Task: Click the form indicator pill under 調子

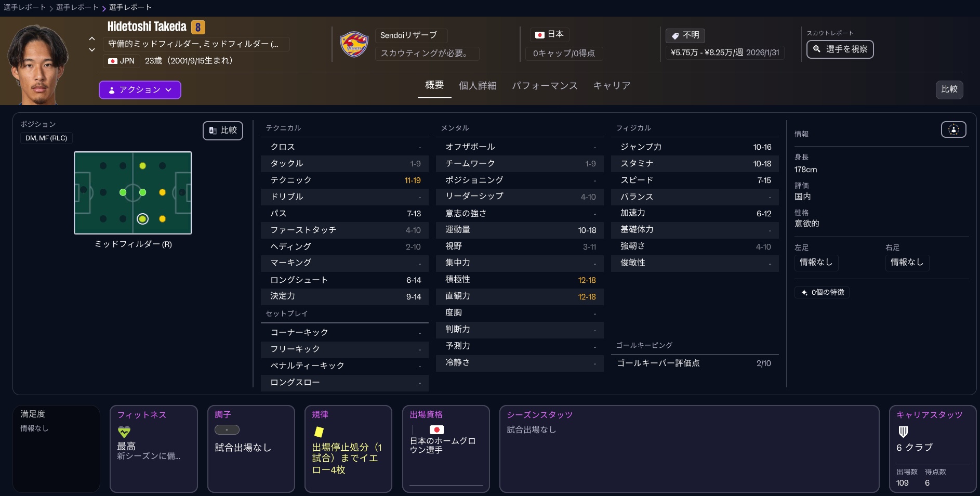Action: (x=227, y=430)
